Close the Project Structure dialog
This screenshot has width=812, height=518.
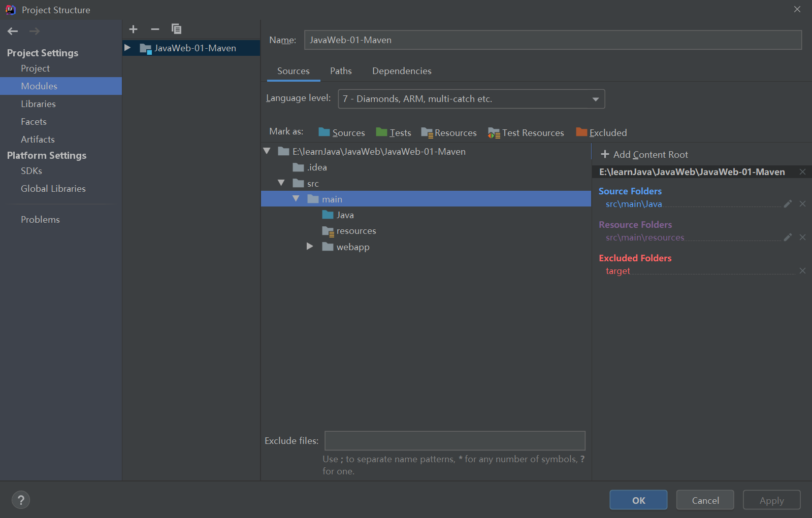797,9
